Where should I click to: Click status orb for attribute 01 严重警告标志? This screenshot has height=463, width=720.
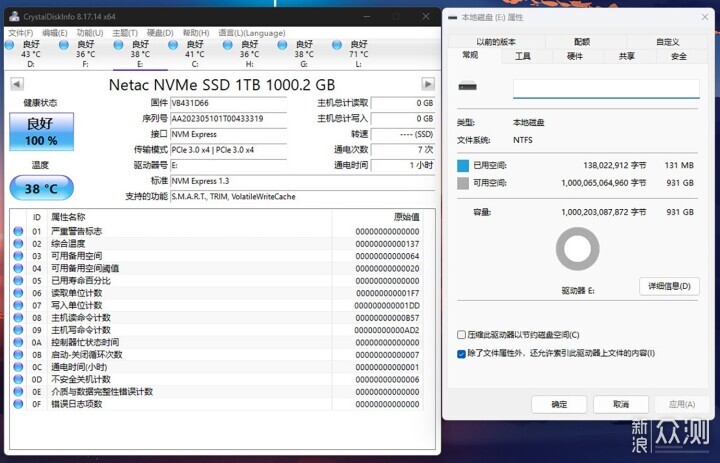(x=18, y=231)
